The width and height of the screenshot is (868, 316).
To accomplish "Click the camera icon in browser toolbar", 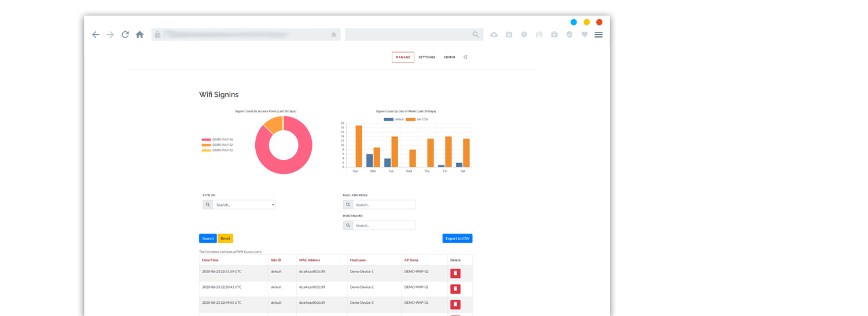I will [509, 35].
